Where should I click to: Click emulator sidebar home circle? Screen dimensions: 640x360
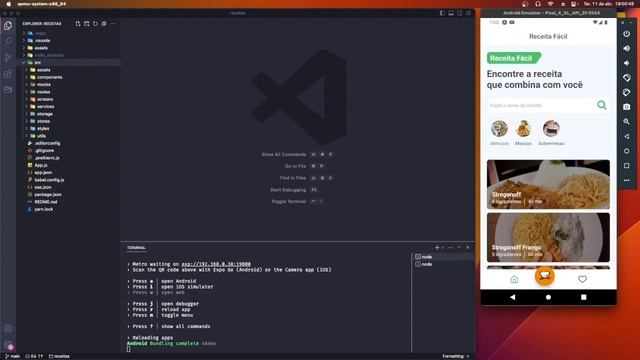pyautogui.click(x=627, y=151)
